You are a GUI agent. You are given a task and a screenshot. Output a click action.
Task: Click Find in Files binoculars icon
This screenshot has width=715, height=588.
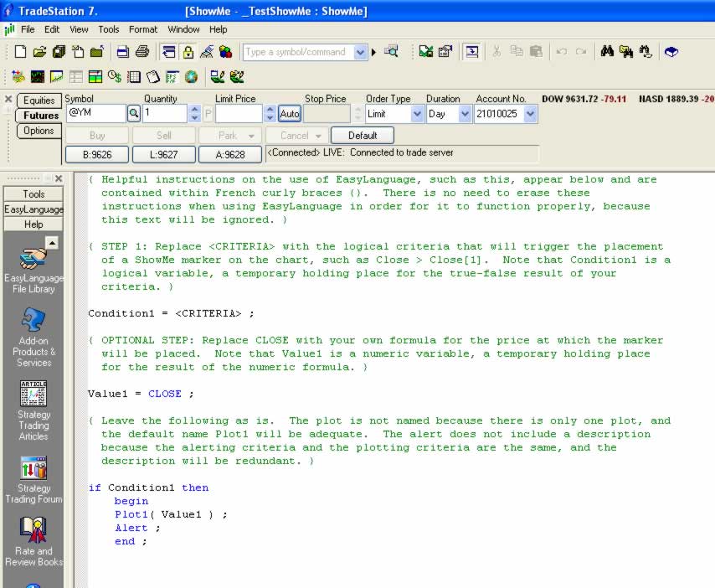coord(626,52)
